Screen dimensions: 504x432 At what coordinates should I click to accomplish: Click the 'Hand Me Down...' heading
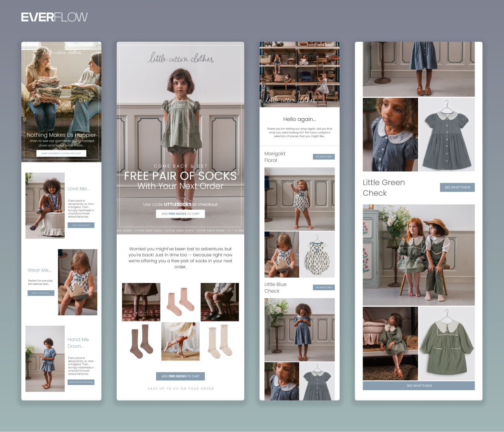tap(78, 343)
